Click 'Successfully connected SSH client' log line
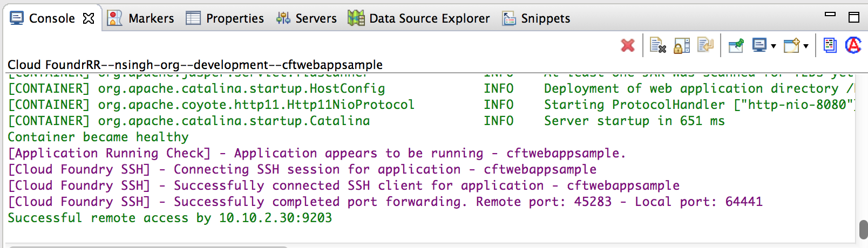Viewport: 868px width, 248px height. click(x=344, y=185)
